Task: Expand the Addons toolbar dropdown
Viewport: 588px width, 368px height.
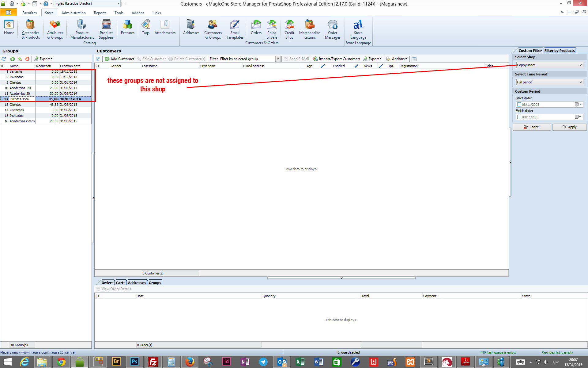Action: (x=397, y=59)
